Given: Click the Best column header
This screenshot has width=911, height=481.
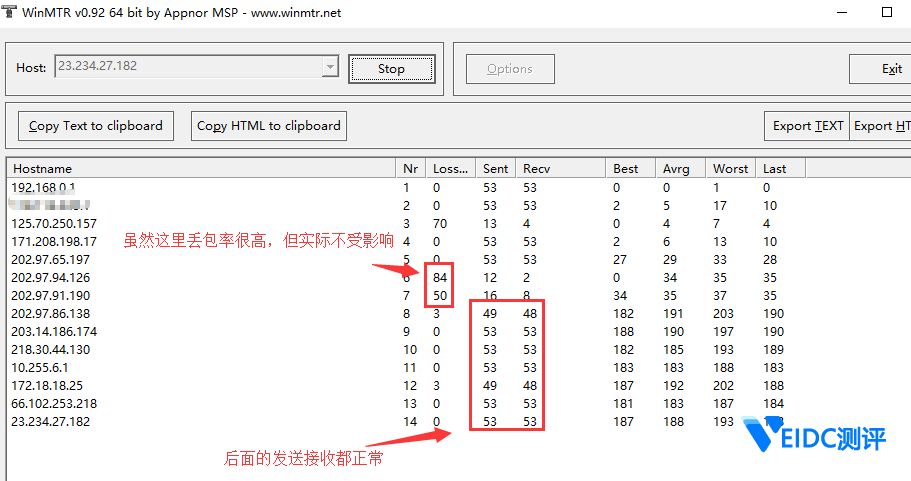Looking at the screenshot, I should coord(630,169).
